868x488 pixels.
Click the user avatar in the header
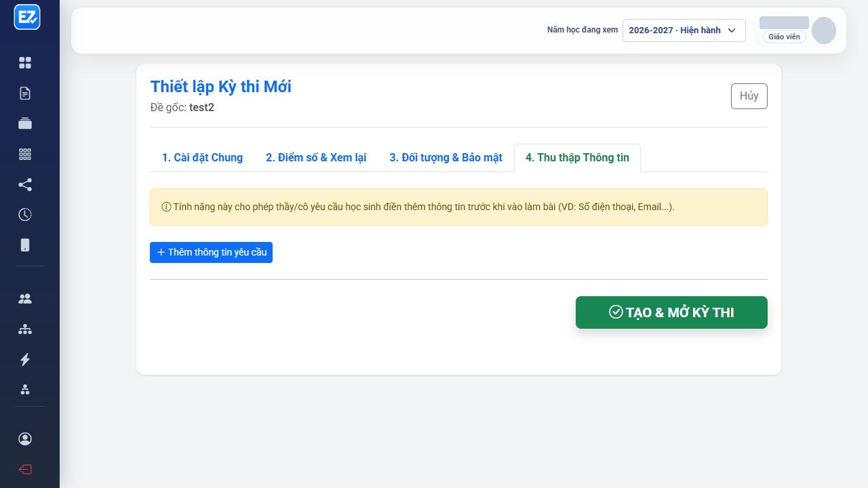(824, 30)
